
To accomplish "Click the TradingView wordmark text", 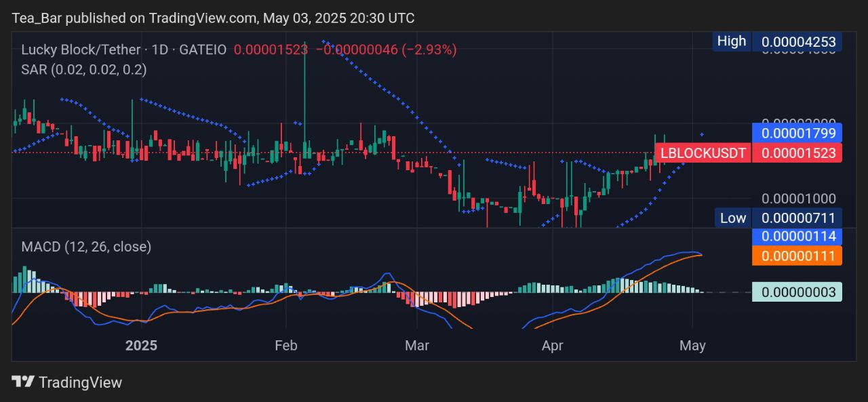I will (80, 382).
